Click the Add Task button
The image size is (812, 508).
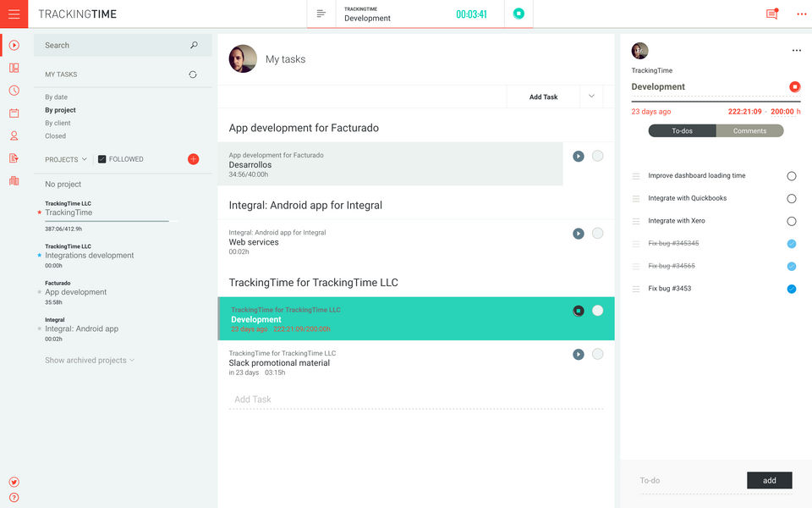543,97
